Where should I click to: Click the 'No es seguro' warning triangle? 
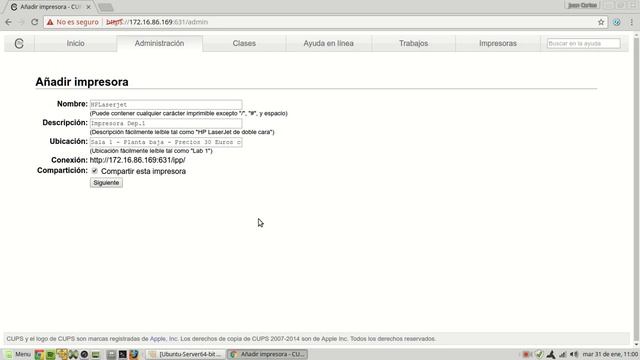click(50, 22)
